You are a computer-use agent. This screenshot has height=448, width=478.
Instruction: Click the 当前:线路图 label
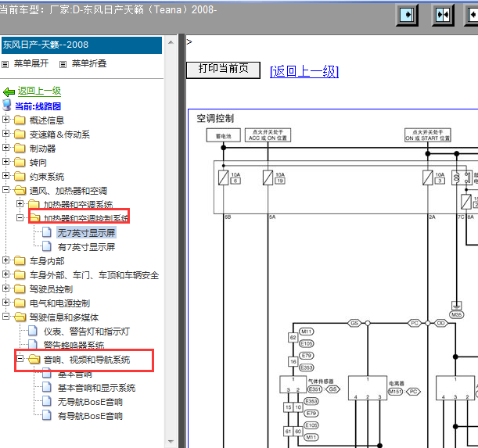[x=38, y=106]
